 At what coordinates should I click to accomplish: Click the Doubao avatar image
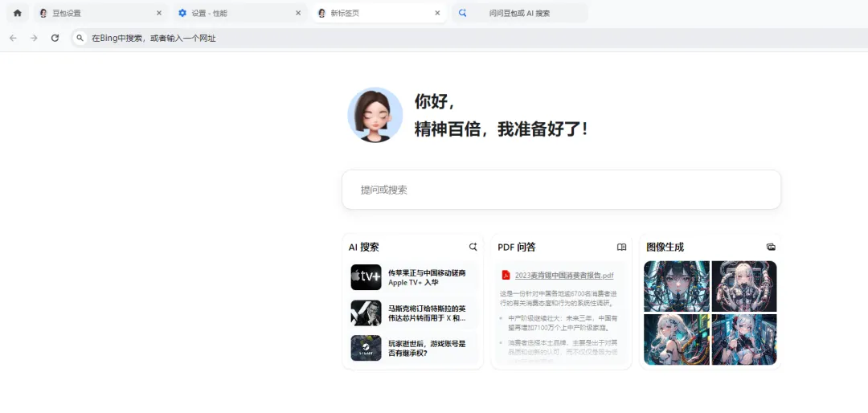pyautogui.click(x=375, y=115)
